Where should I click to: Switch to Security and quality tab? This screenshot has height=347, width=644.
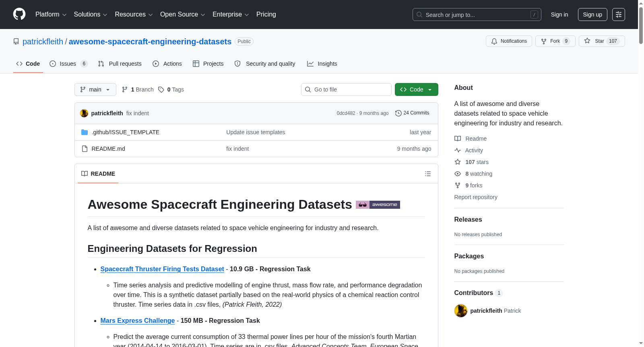tap(265, 64)
